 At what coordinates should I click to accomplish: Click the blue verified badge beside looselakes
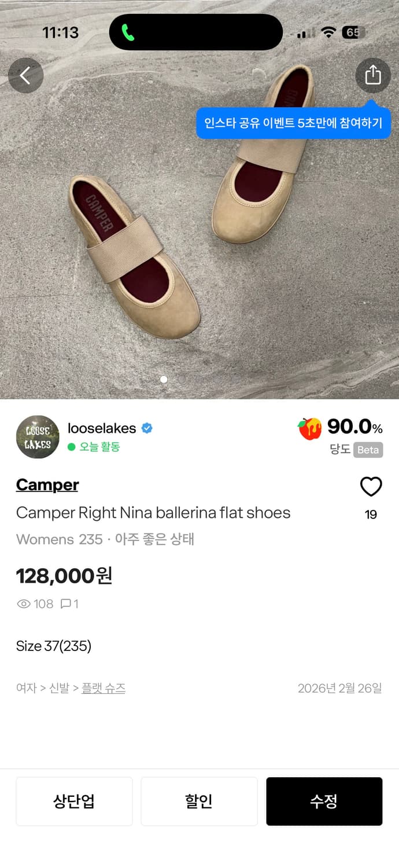pos(148,428)
